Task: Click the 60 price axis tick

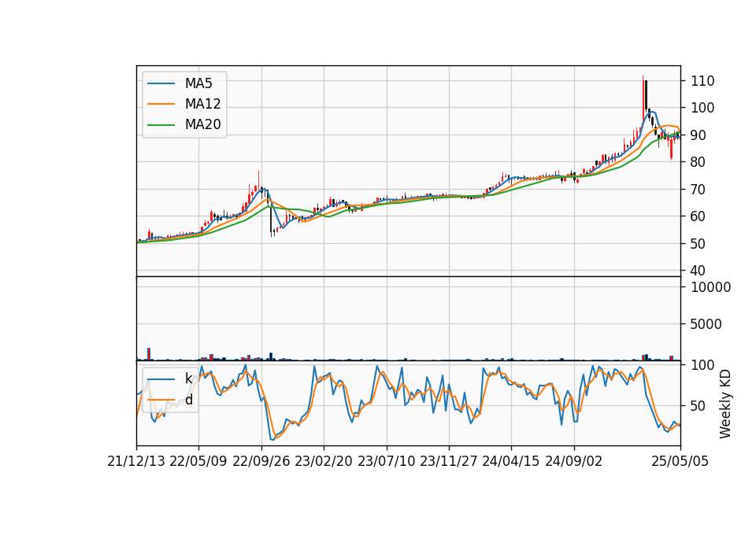Action: click(699, 216)
